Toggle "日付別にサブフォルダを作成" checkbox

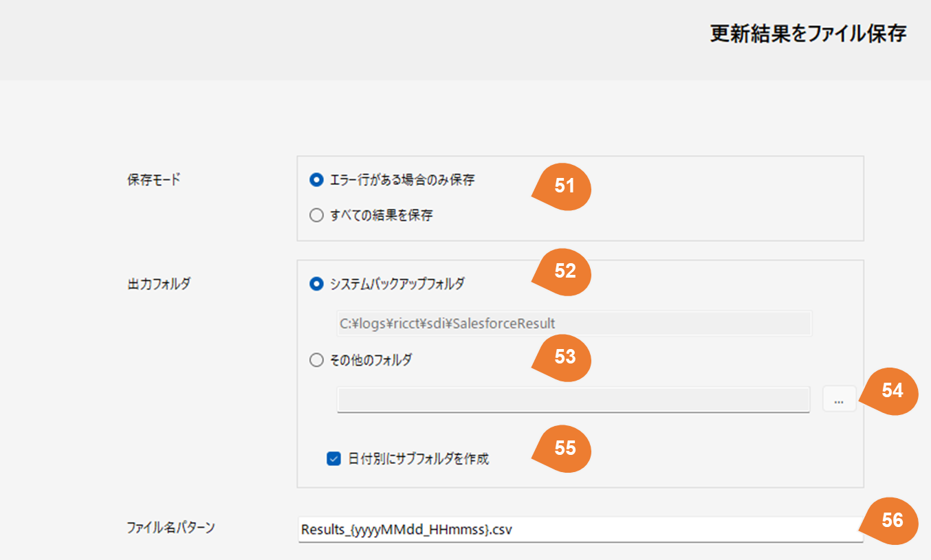(333, 459)
